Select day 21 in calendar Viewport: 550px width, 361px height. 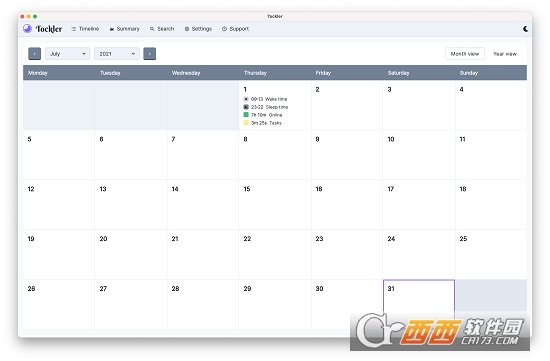coord(203,255)
